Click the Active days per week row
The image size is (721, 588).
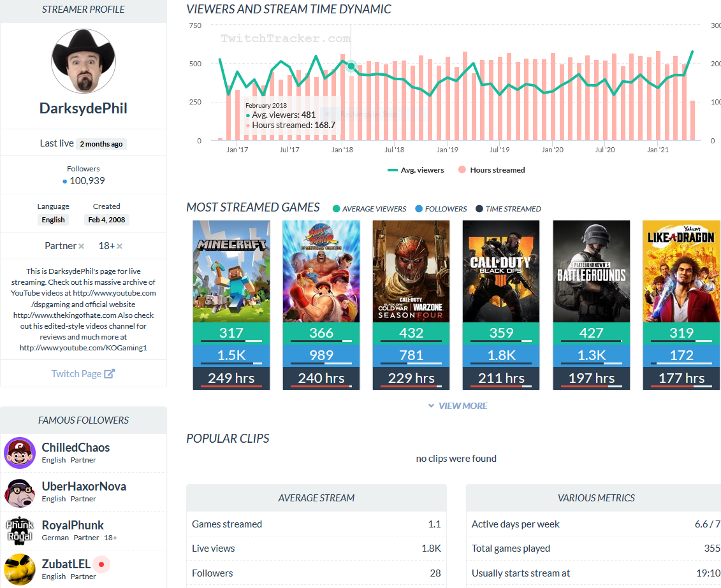click(x=594, y=524)
